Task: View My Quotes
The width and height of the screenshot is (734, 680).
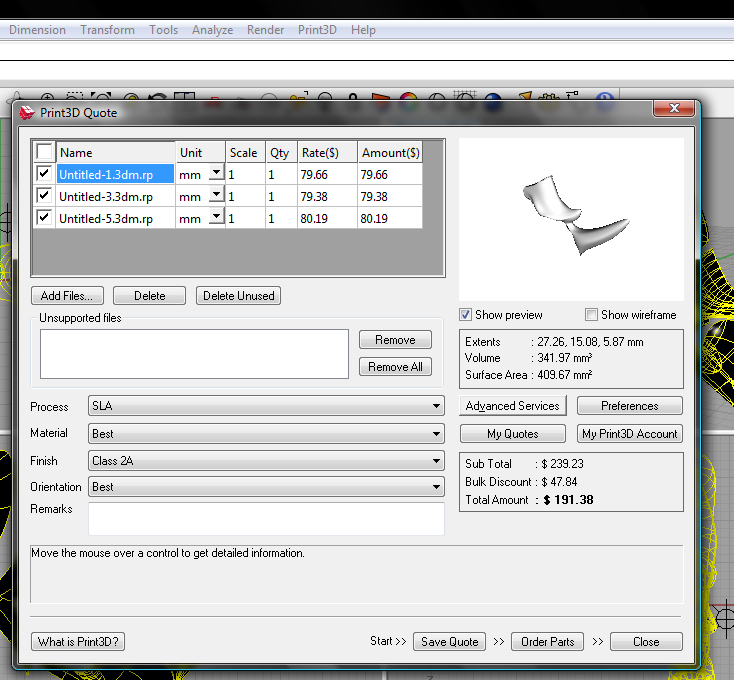Action: (x=513, y=434)
